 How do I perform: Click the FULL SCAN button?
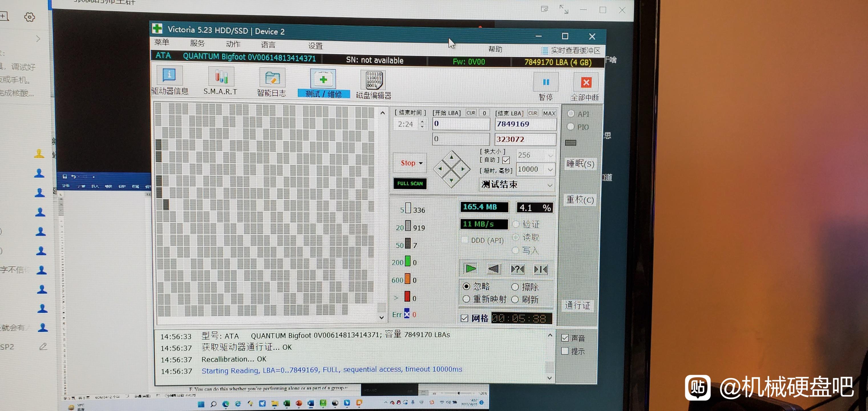click(x=410, y=184)
